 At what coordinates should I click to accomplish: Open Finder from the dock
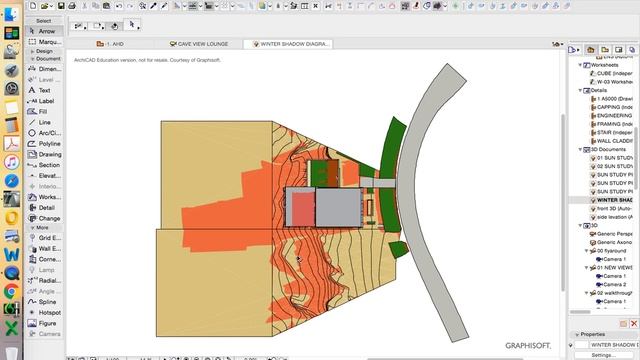point(11,14)
